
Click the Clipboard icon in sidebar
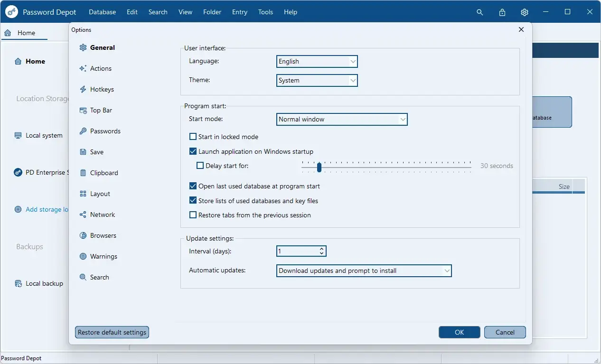[83, 173]
